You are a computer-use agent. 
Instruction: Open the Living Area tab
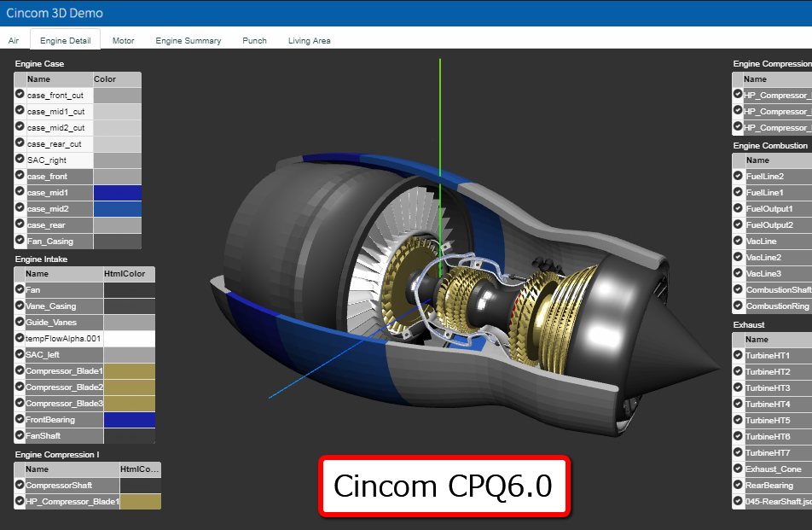pos(309,40)
